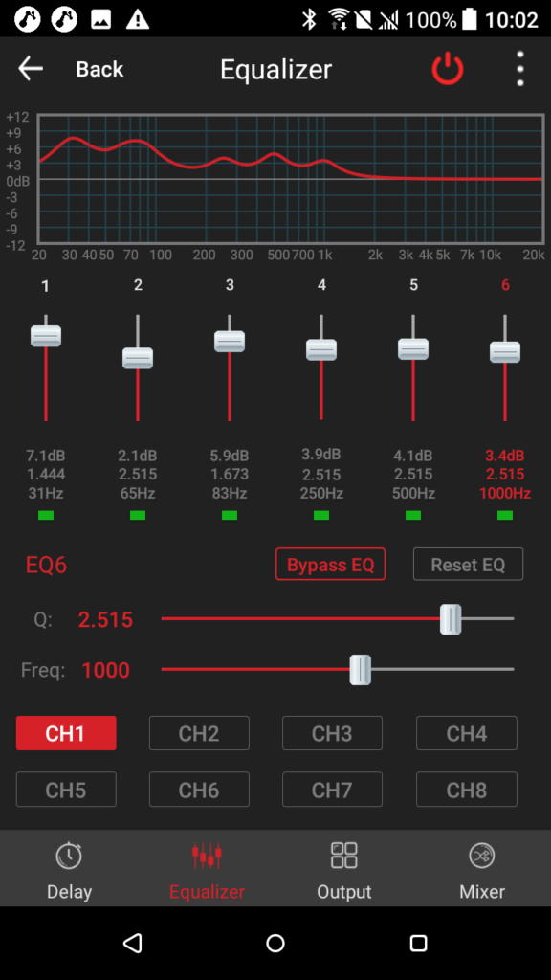Select channel CH2
Screen dimensions: 551x980
199,733
